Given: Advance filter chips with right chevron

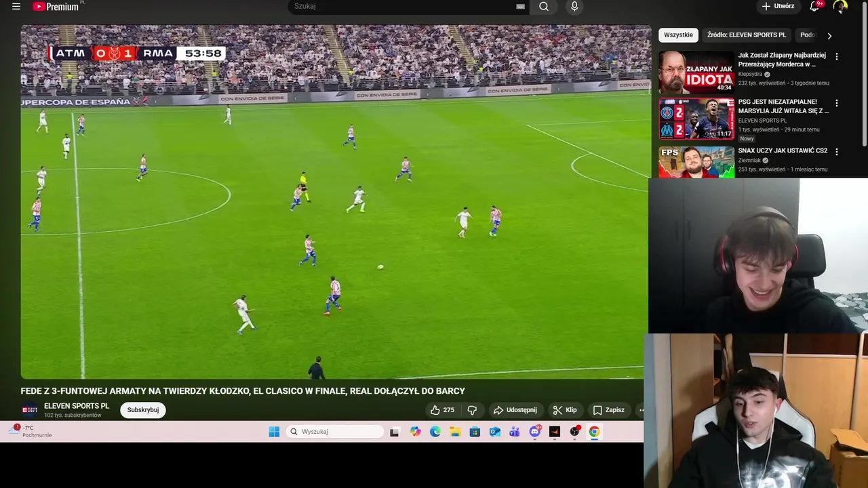Looking at the screenshot, I should [829, 35].
